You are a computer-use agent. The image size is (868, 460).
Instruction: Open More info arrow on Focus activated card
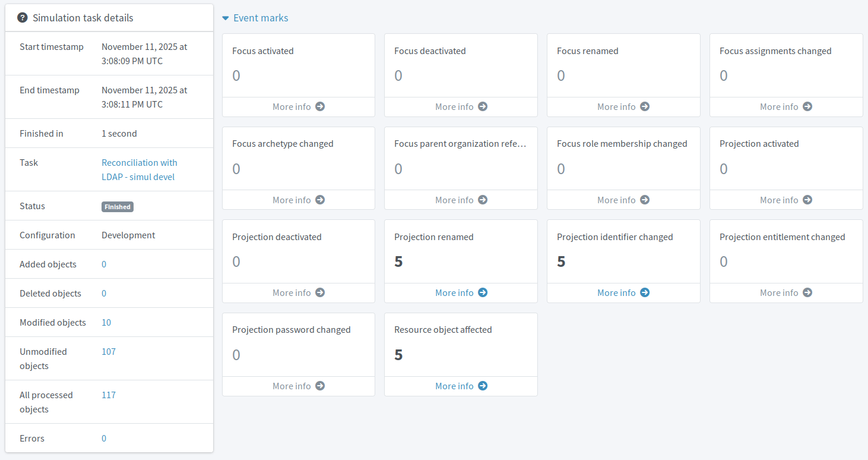pyautogui.click(x=319, y=107)
